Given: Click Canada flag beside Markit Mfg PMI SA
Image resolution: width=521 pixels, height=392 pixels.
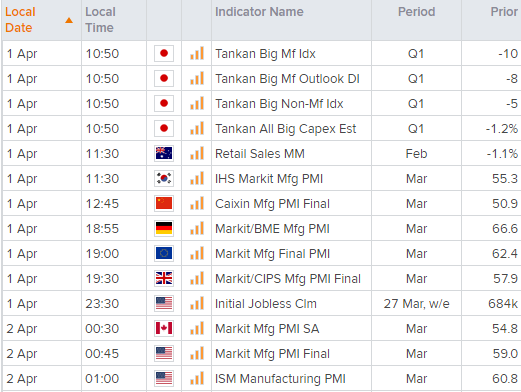Looking at the screenshot, I should 164,328.
